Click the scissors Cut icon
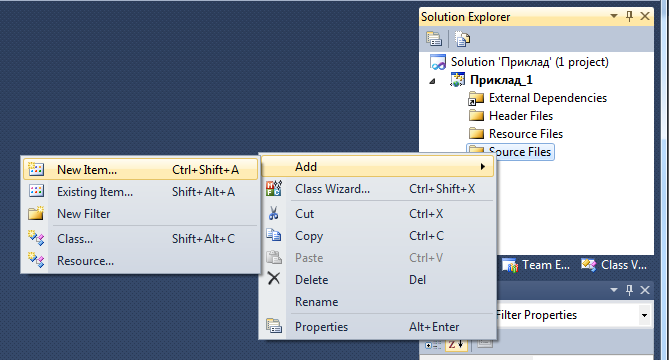The width and height of the screenshot is (669, 360). coord(273,213)
